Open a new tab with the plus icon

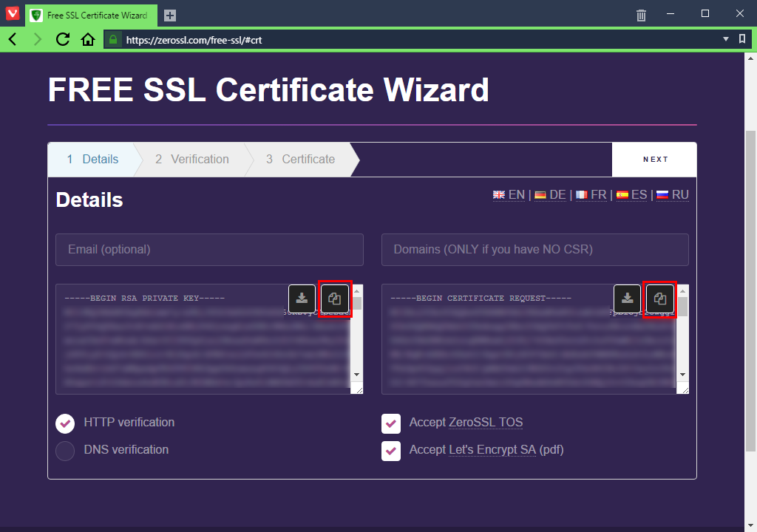[x=170, y=16]
